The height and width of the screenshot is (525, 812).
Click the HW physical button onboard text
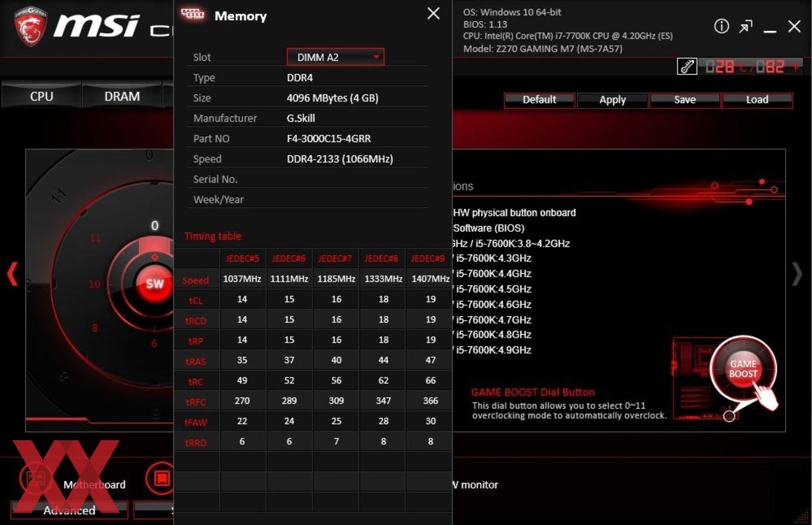515,213
